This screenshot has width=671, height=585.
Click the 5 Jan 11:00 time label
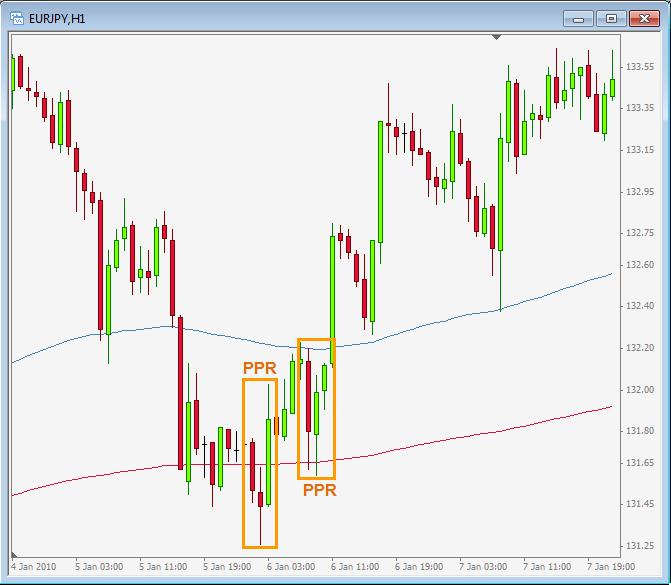(163, 567)
